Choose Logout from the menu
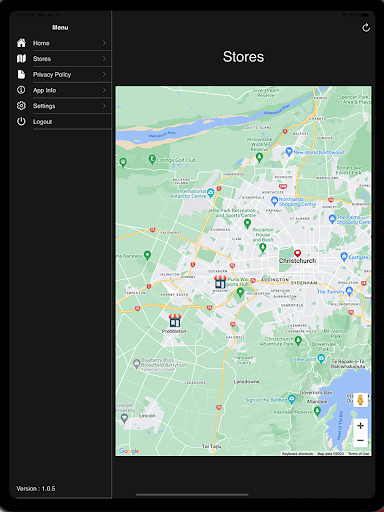384x512 pixels. pos(64,122)
